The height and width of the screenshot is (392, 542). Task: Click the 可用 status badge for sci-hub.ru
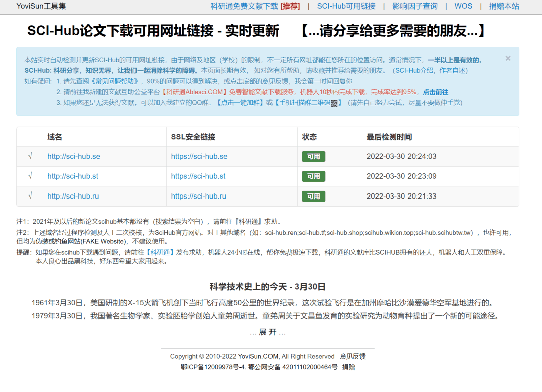point(313,197)
